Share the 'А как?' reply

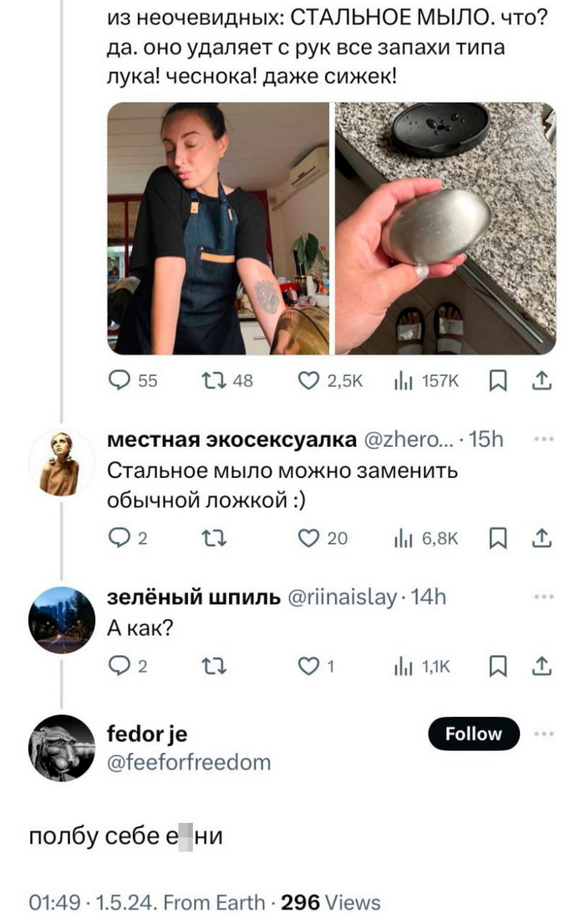pyautogui.click(x=542, y=667)
